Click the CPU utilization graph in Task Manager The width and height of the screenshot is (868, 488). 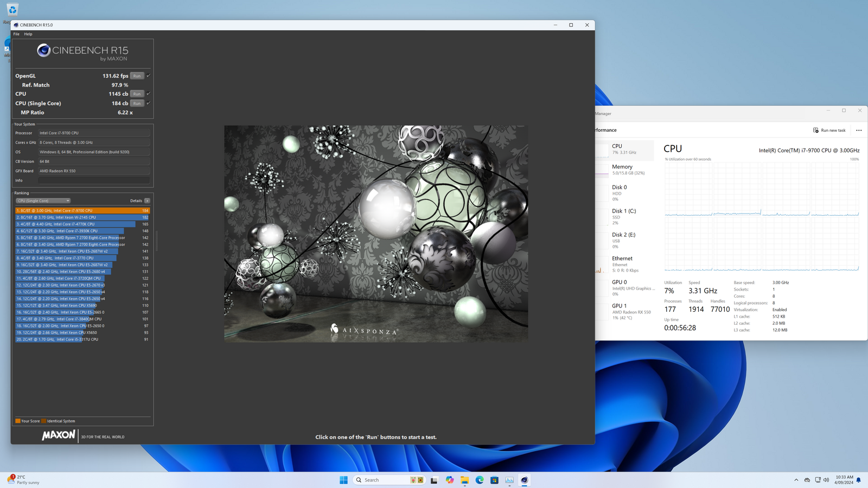point(762,217)
